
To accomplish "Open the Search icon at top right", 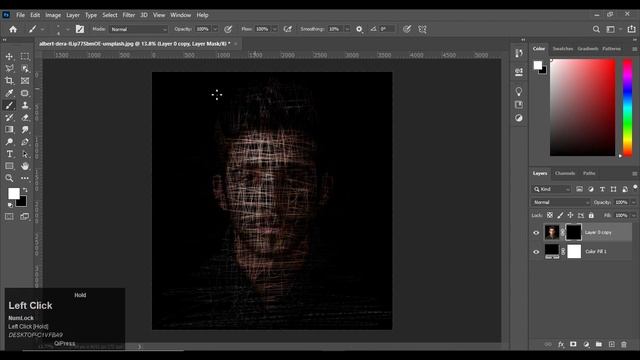I will [x=596, y=29].
